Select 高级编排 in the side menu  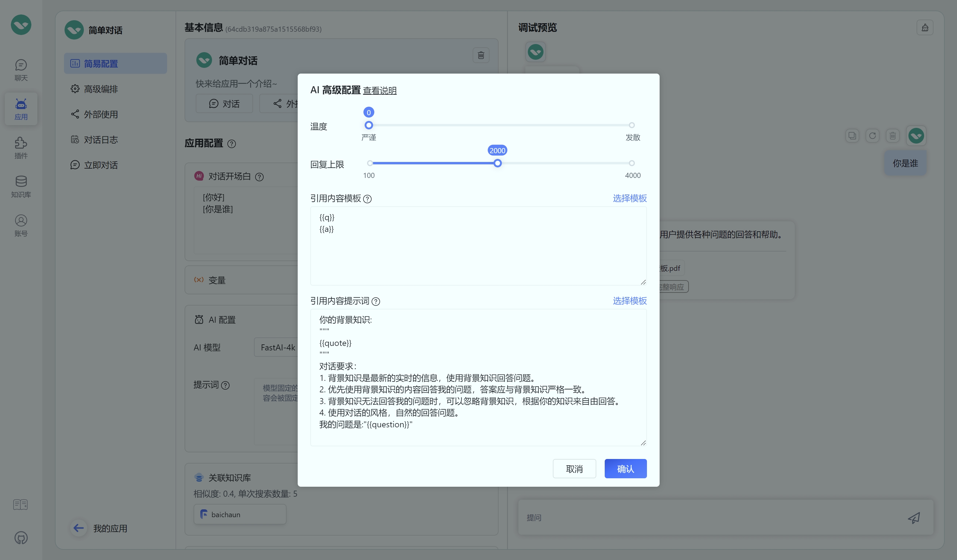[x=101, y=89]
